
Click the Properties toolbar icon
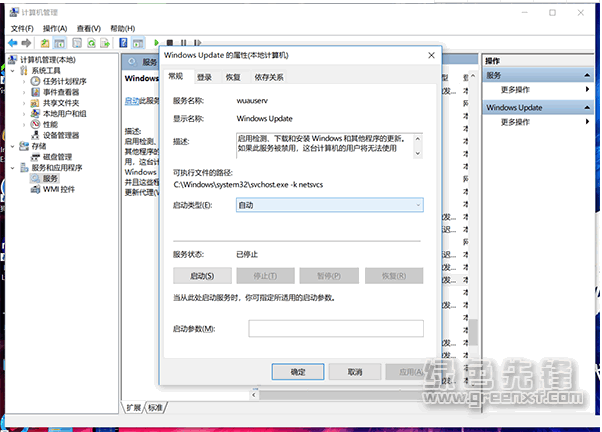[x=77, y=43]
